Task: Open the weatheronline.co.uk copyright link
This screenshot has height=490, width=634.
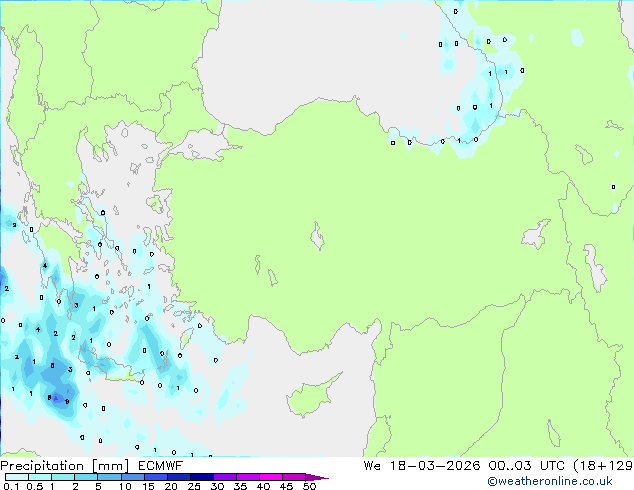Action: [550, 481]
